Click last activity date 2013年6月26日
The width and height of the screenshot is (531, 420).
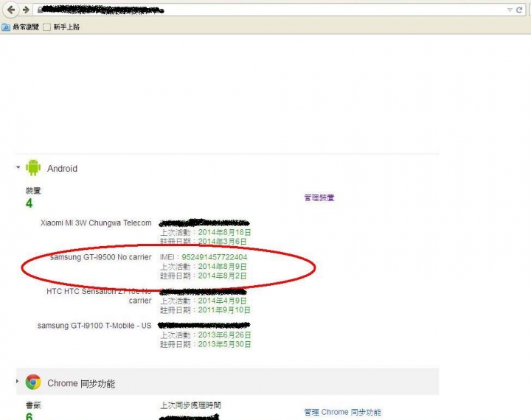click(x=224, y=335)
